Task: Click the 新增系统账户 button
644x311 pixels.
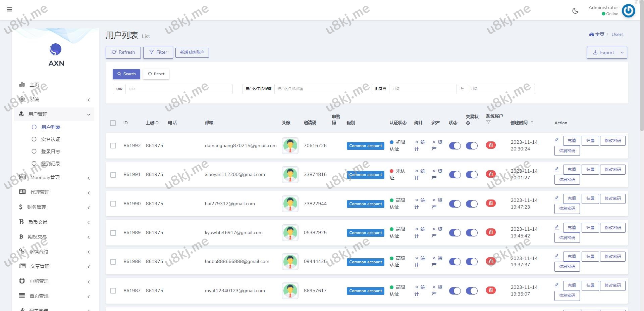Action: 192,52
